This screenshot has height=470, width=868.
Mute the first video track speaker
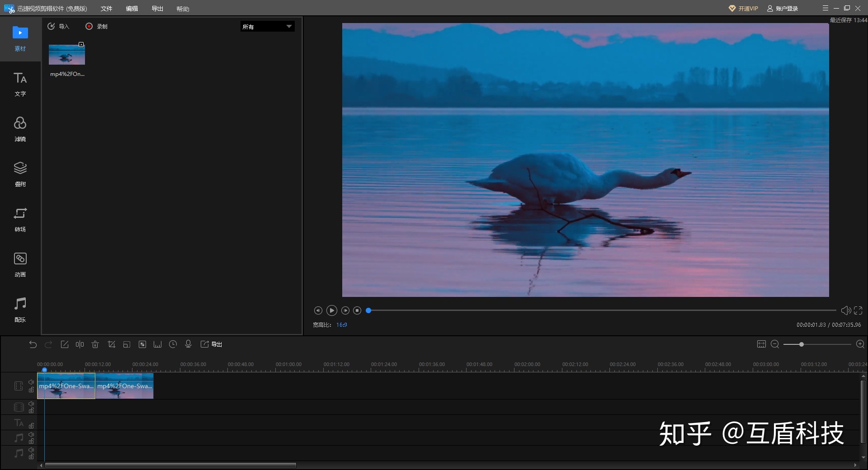tap(31, 382)
